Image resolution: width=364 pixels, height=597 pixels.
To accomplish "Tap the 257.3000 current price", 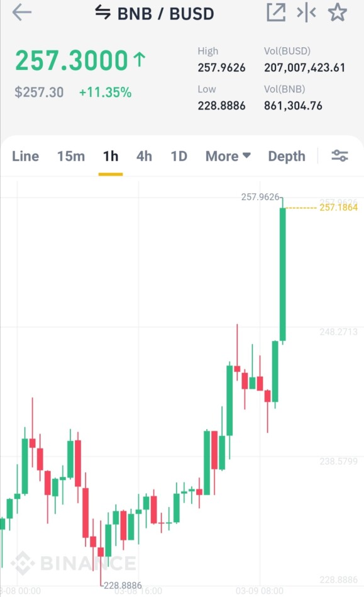I will (72, 60).
